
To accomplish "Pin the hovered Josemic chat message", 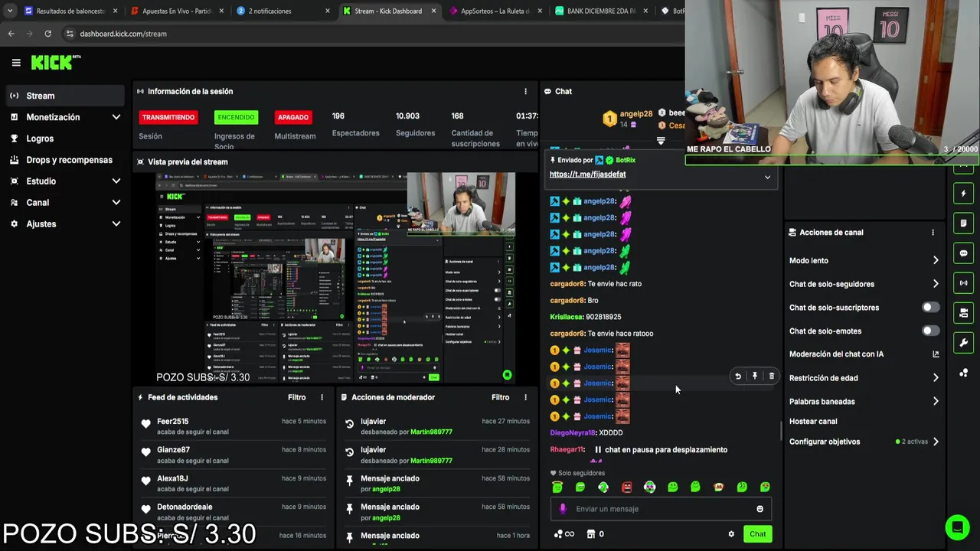I will [755, 376].
